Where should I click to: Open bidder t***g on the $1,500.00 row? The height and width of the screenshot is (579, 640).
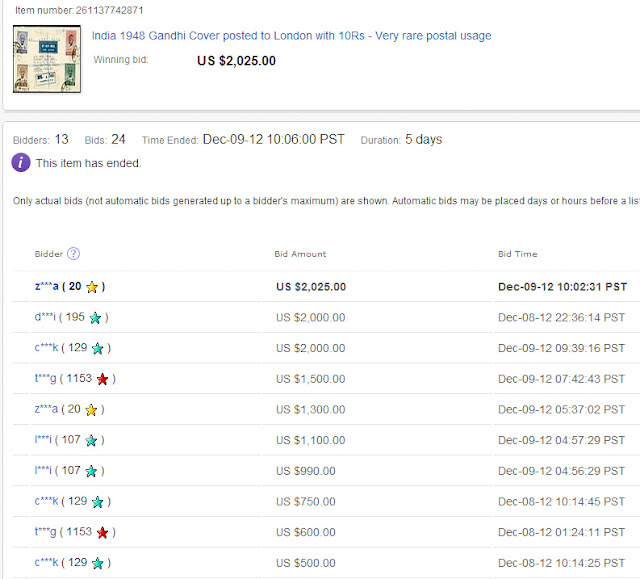pos(46,378)
